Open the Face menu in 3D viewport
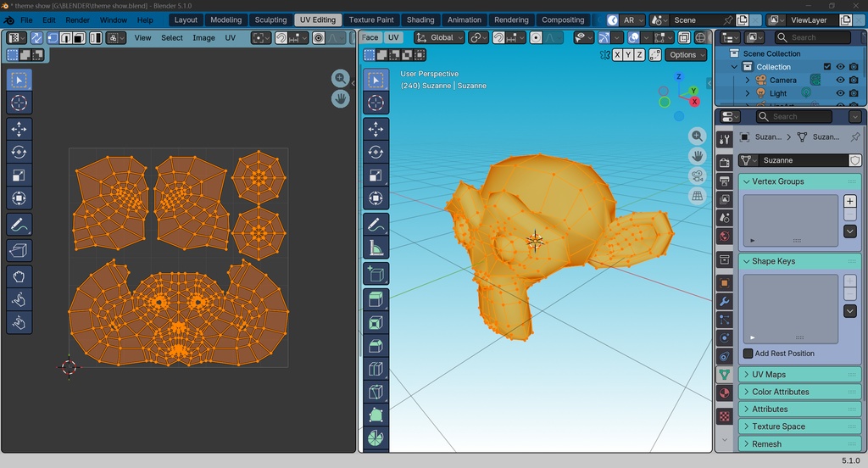The height and width of the screenshot is (468, 868). pyautogui.click(x=370, y=37)
